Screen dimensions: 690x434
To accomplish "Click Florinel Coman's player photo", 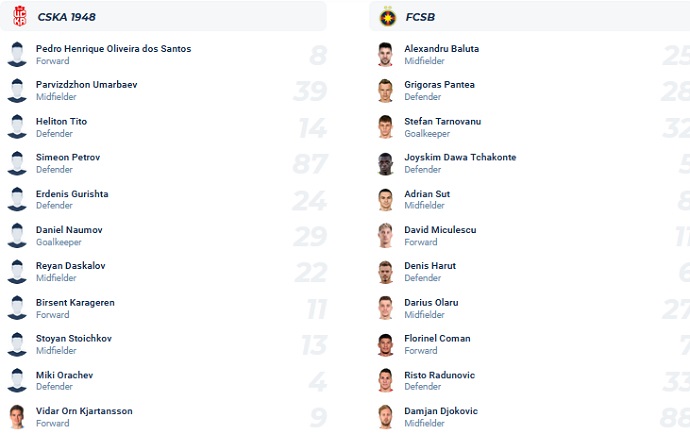I will 386,344.
